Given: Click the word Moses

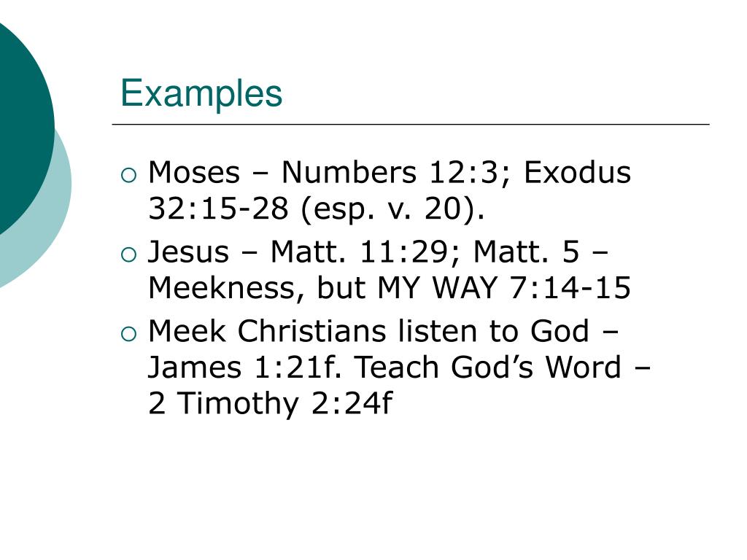Looking at the screenshot, I should pyautogui.click(x=194, y=172).
